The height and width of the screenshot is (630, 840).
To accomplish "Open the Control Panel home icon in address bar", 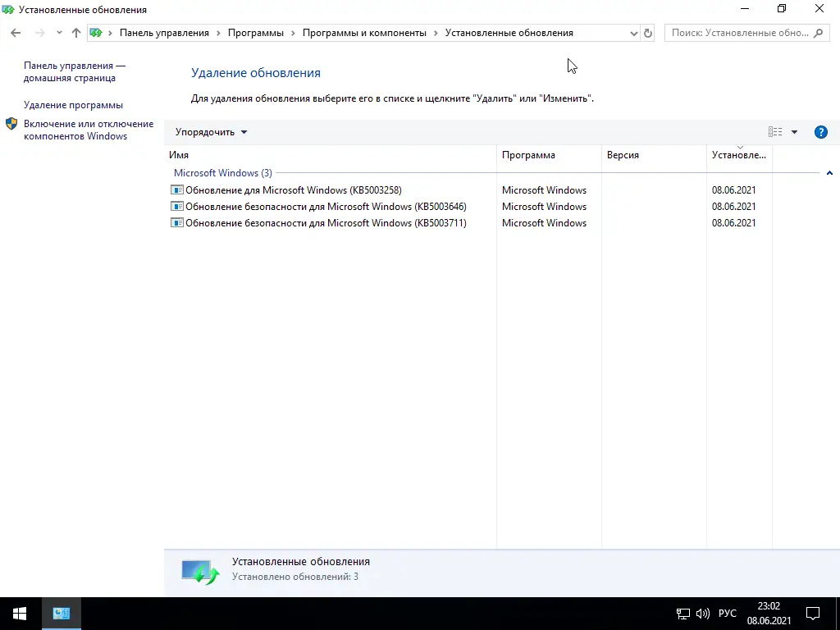I will pos(96,33).
